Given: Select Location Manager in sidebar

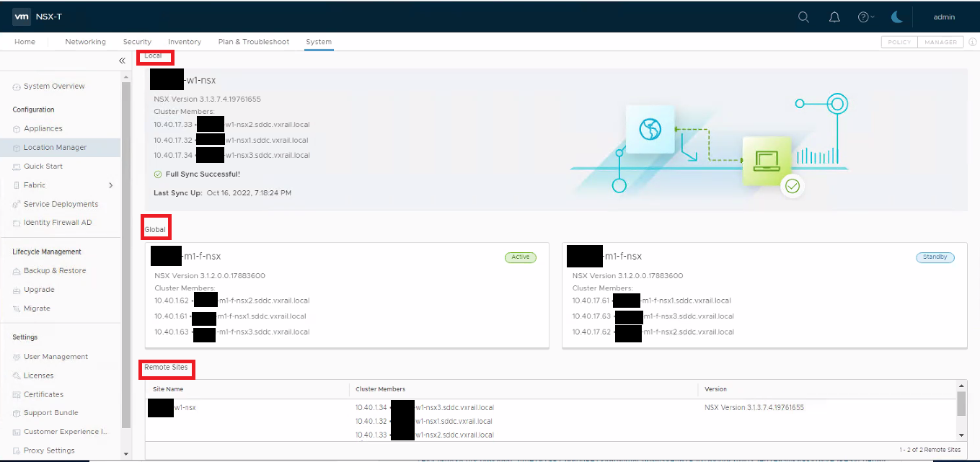Looking at the screenshot, I should click(x=55, y=148).
